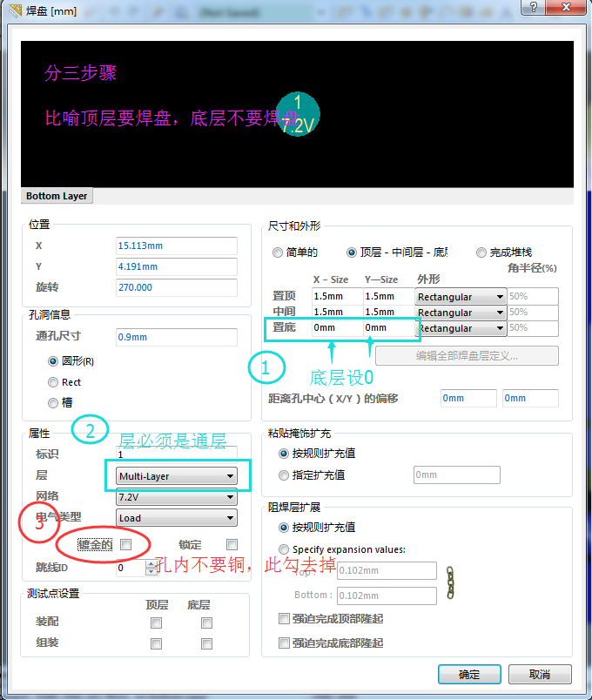Increase the 跳线ID spinner value

[151, 564]
